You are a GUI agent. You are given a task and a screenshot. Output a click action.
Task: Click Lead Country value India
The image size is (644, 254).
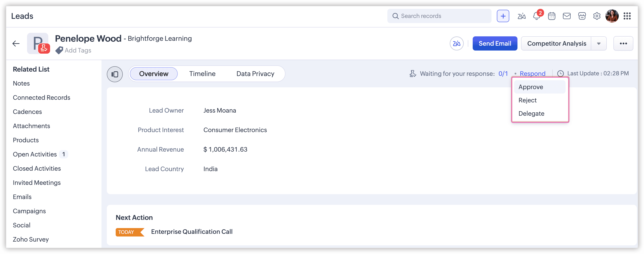(x=210, y=169)
